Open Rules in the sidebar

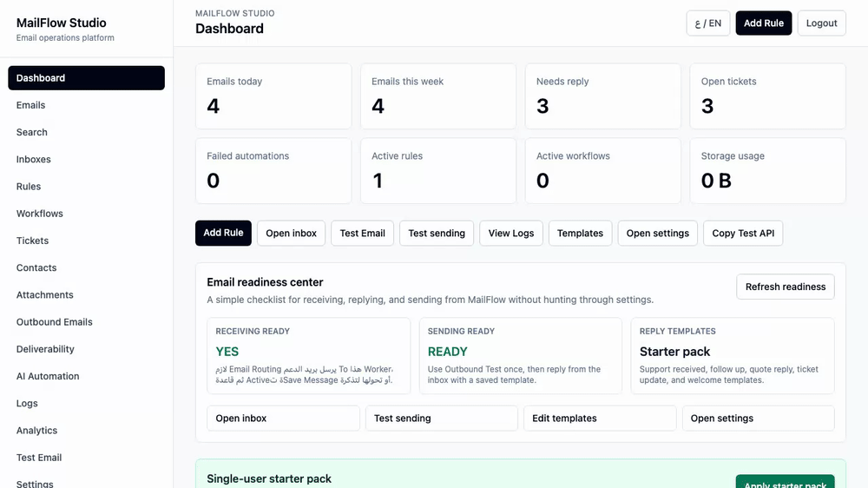(86, 187)
